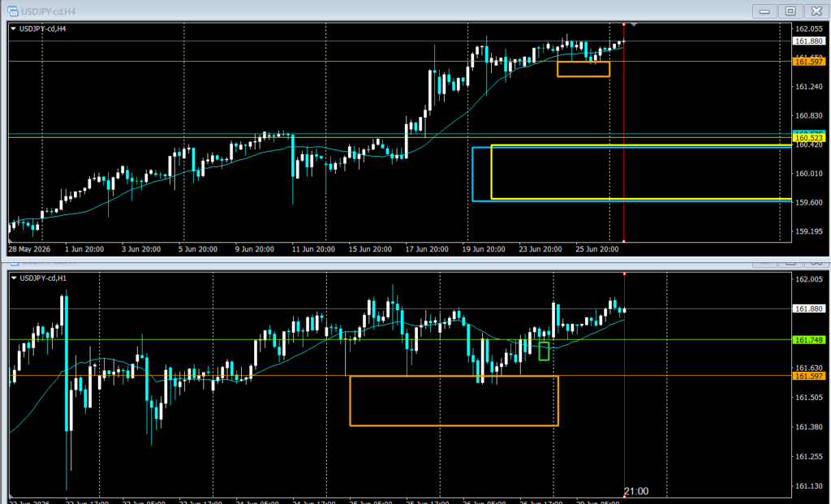Select the yellow rectangle on the H4 chart
This screenshot has height=504, width=831.
641,172
